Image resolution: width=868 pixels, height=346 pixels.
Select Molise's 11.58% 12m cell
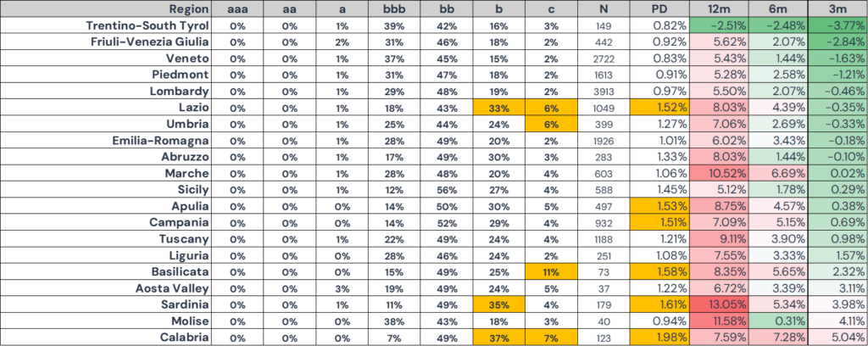[719, 321]
